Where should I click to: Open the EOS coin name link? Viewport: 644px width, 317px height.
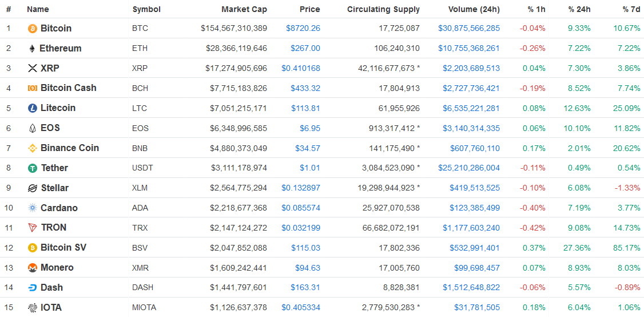[50, 128]
